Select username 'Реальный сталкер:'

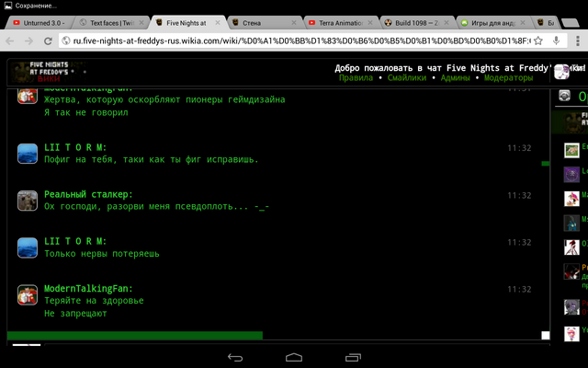click(x=88, y=194)
